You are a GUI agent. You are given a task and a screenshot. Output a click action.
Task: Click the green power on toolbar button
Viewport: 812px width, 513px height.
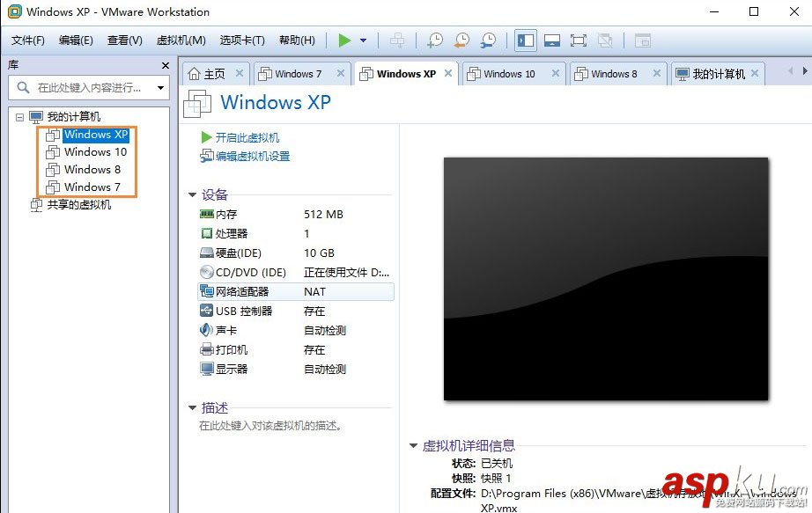344,40
